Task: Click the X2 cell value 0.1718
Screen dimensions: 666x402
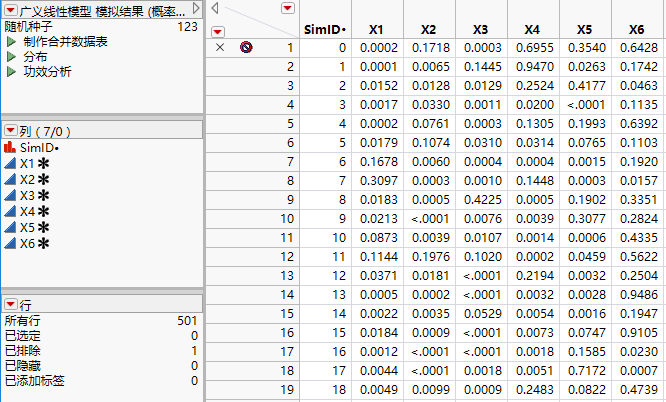Action: pos(428,47)
